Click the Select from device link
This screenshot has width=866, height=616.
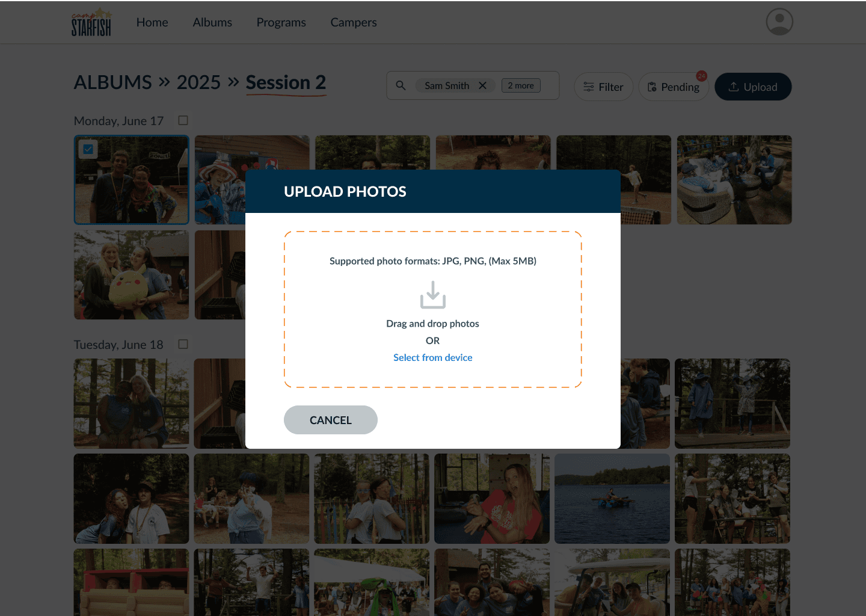coord(433,357)
